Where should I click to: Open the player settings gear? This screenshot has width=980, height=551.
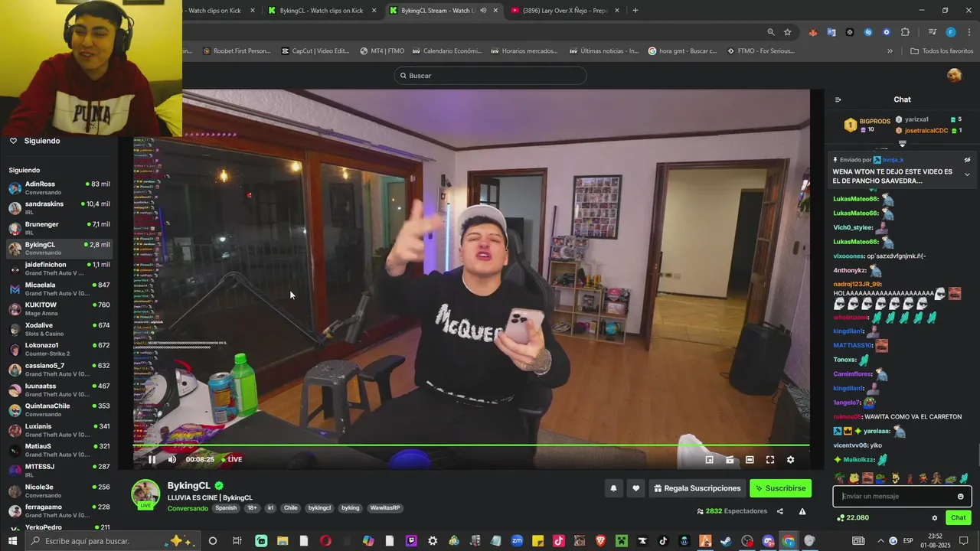pos(791,460)
